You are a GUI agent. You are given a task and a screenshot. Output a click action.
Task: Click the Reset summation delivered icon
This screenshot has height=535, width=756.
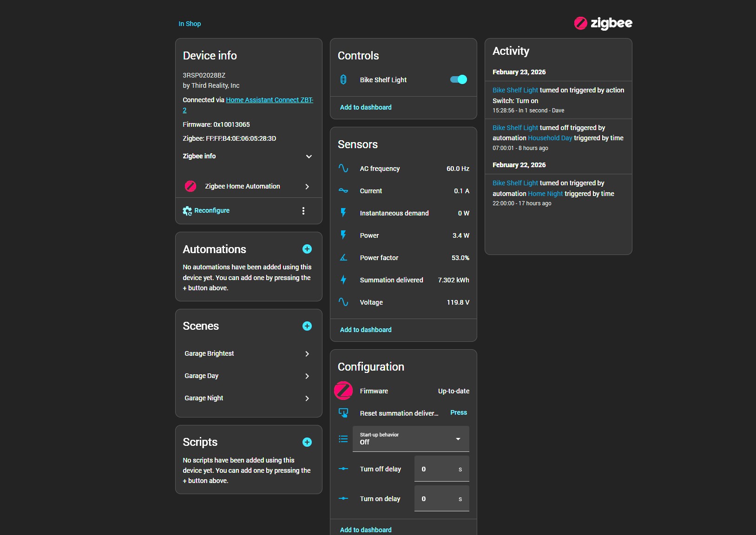click(343, 413)
